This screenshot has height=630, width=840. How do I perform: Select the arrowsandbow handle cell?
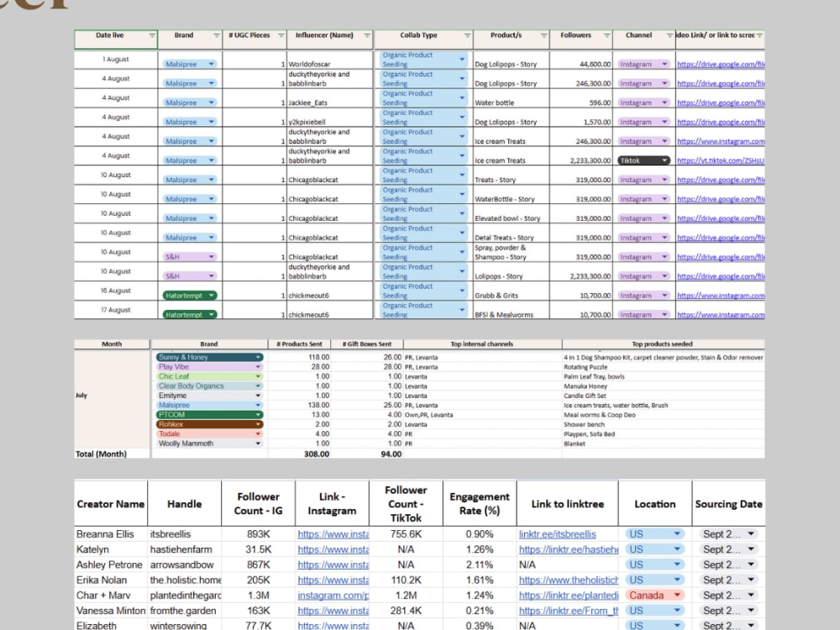(x=184, y=564)
